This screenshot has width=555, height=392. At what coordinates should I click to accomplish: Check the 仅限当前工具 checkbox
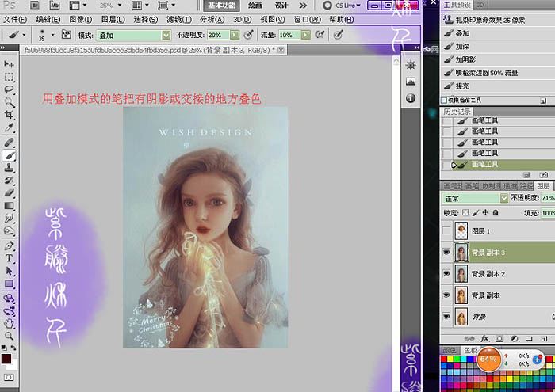[x=444, y=101]
